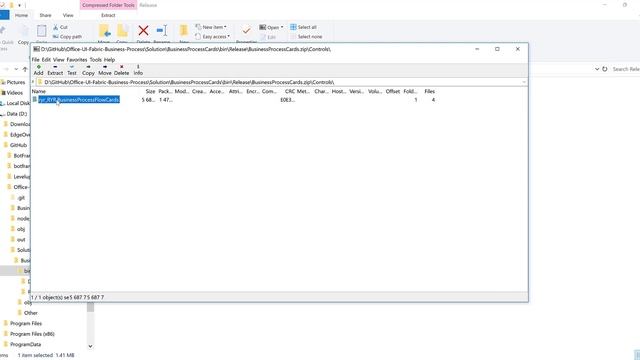Click the Move button in 7-Zip toolbar
Viewport: 640px width, 360px height.
click(x=105, y=70)
